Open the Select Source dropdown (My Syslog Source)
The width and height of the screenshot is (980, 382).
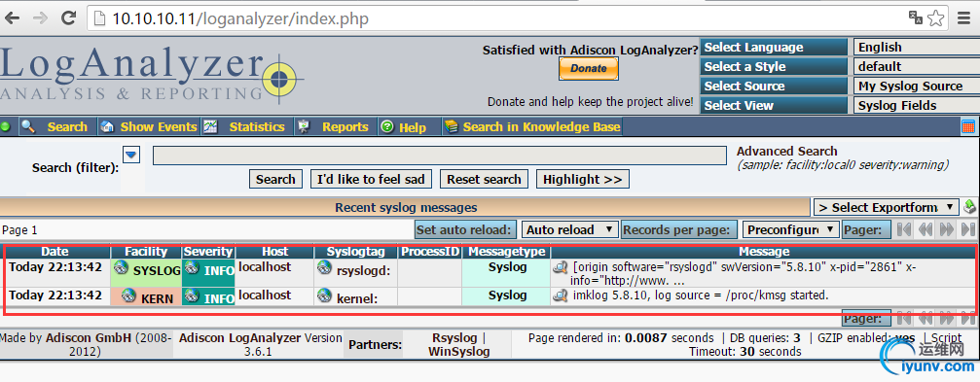(x=916, y=87)
